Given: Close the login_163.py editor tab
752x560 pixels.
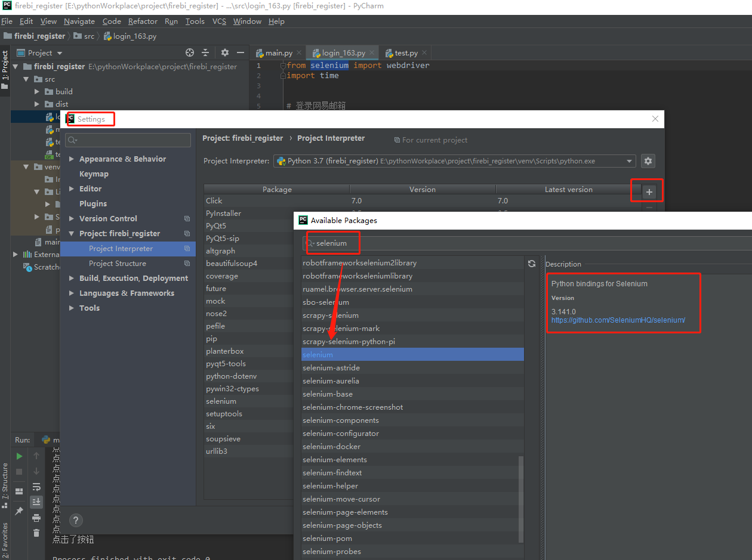Looking at the screenshot, I should tap(372, 53).
